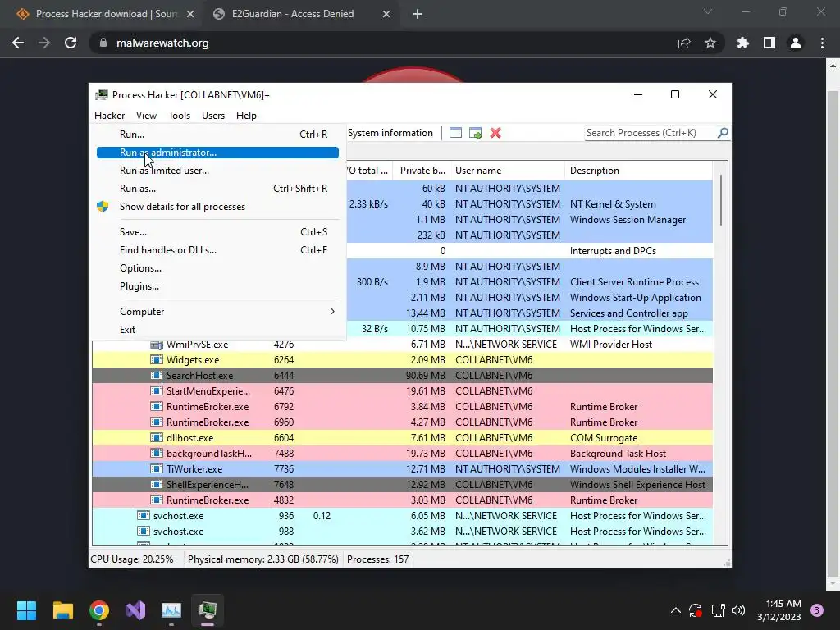Open the Chrome profile icon
Viewport: 840px width, 630px height.
click(796, 43)
